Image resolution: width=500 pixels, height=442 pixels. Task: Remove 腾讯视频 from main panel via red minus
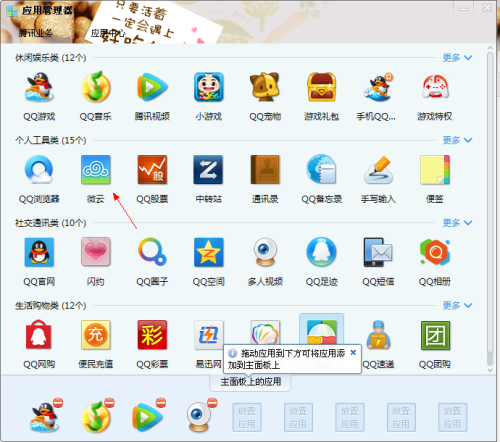point(161,403)
